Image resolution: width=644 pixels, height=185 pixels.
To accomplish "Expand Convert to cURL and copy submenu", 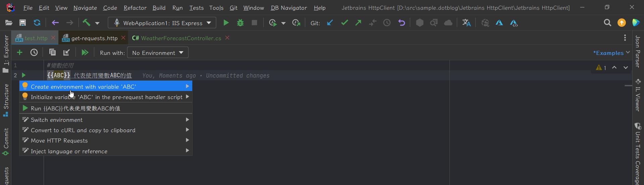I will [x=106, y=130].
